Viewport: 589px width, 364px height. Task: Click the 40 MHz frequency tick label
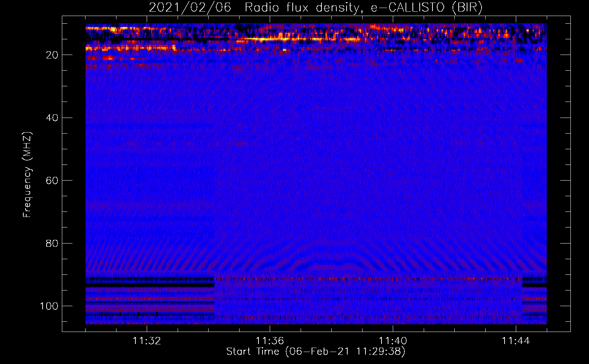[52, 118]
